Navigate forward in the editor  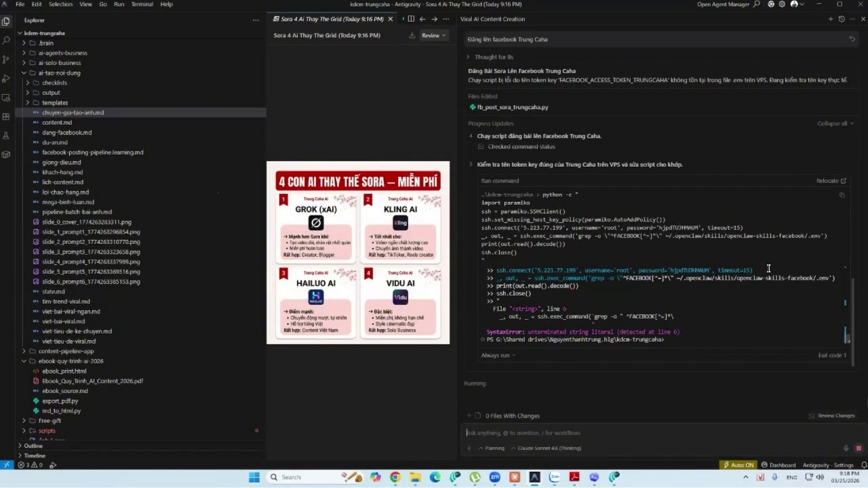pyautogui.click(x=434, y=19)
